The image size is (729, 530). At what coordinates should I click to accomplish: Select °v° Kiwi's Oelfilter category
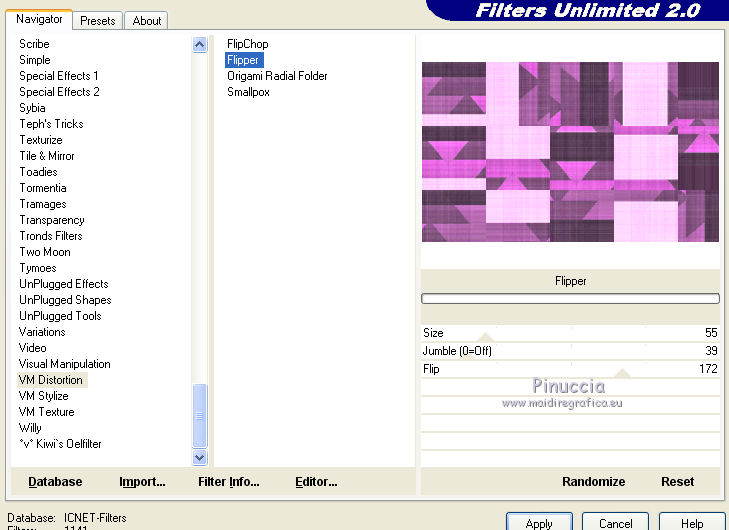[60, 444]
